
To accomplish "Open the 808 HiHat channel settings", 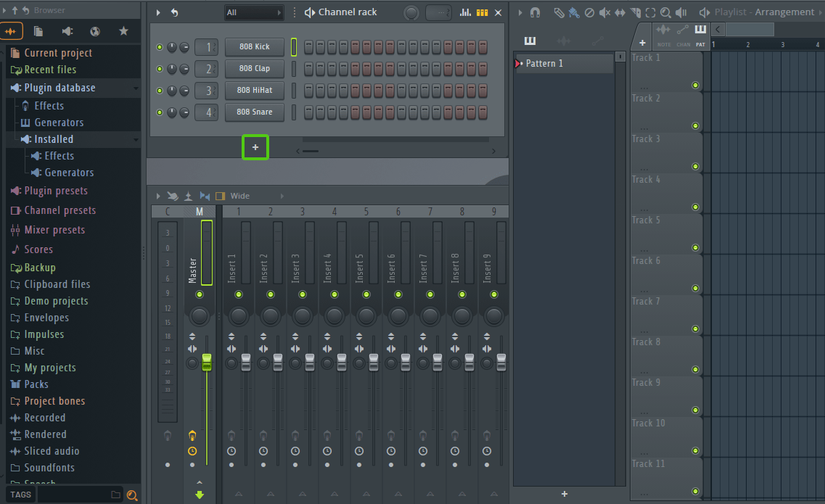I will coord(254,90).
